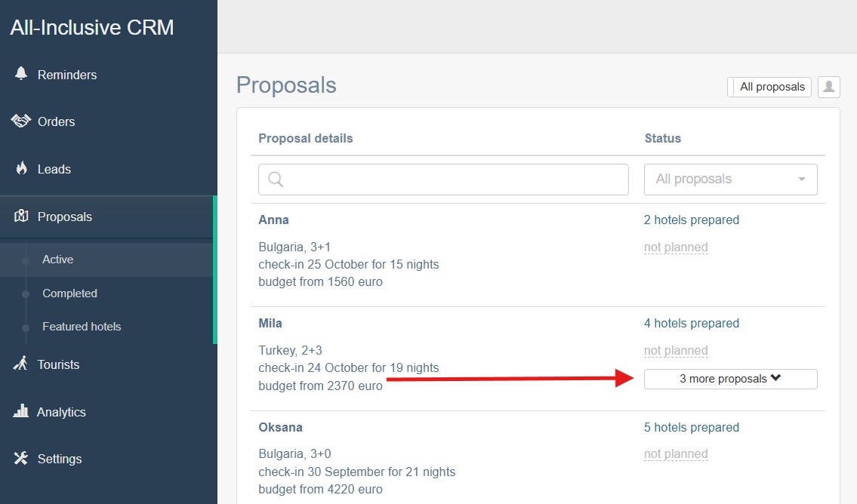Click the map icon for Proposals

21,217
